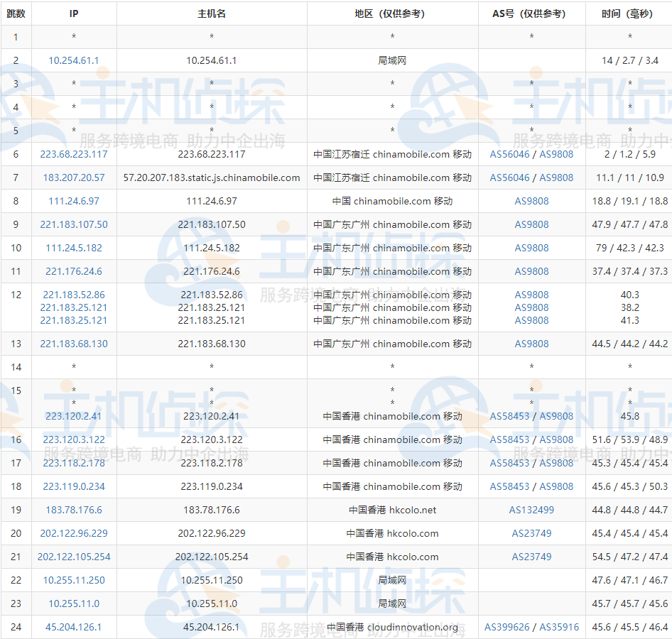Open IP link 111.24.6.97
The image size is (672, 639).
point(74,201)
